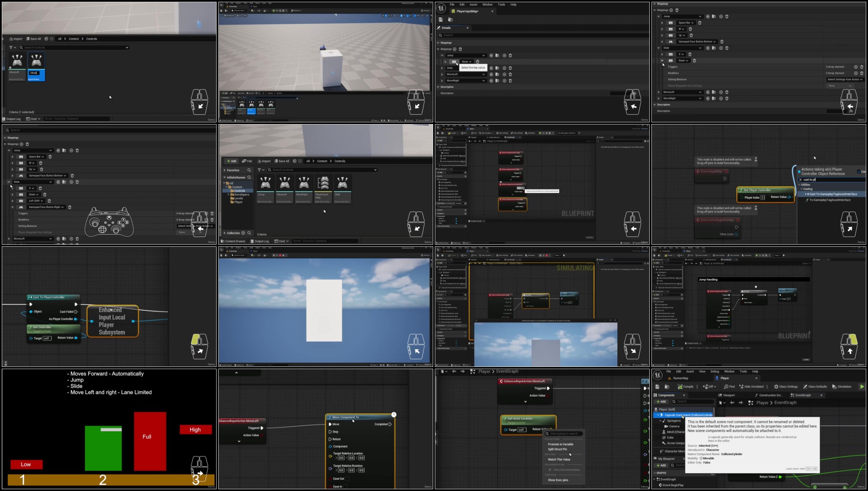Viewport: 868px width, 491px height.
Task: Toggle Hide Unrelated in the blueprint toolbar
Action: (x=751, y=387)
